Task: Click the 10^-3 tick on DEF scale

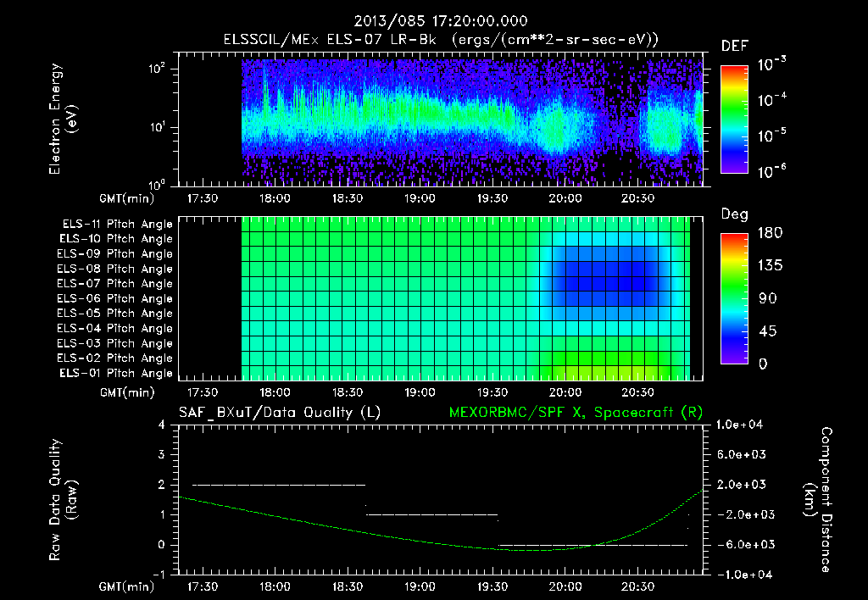Action: tap(772, 64)
